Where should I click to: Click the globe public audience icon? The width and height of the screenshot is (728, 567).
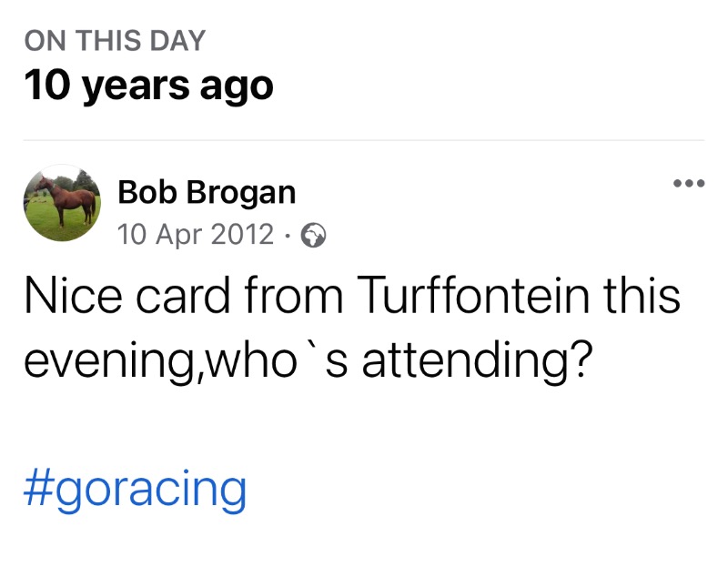(x=314, y=236)
